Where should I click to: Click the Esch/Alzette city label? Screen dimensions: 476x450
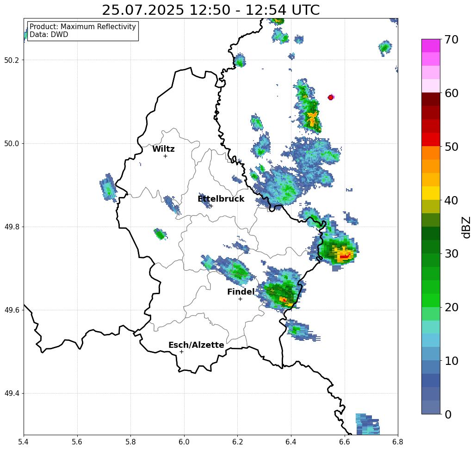click(196, 345)
